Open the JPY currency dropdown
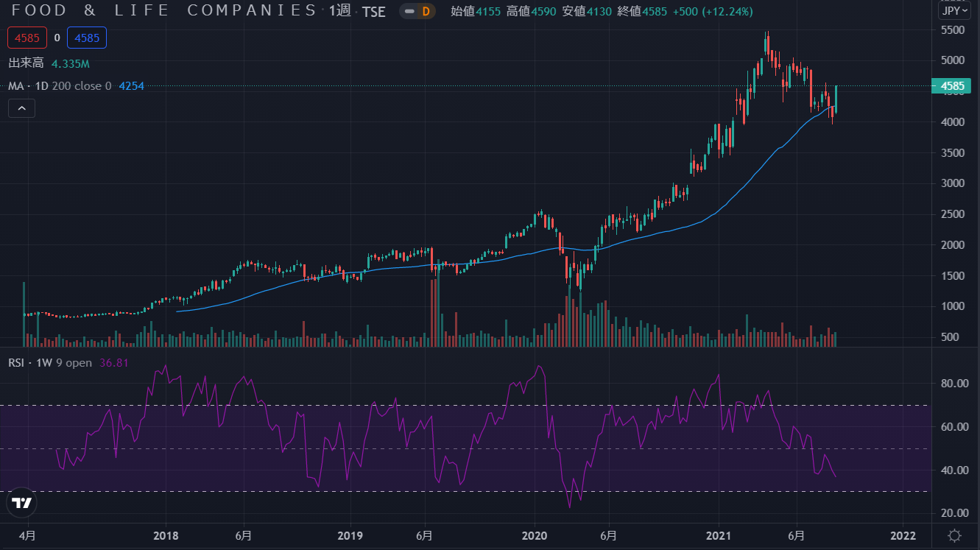This screenshot has width=980, height=550. (x=953, y=11)
